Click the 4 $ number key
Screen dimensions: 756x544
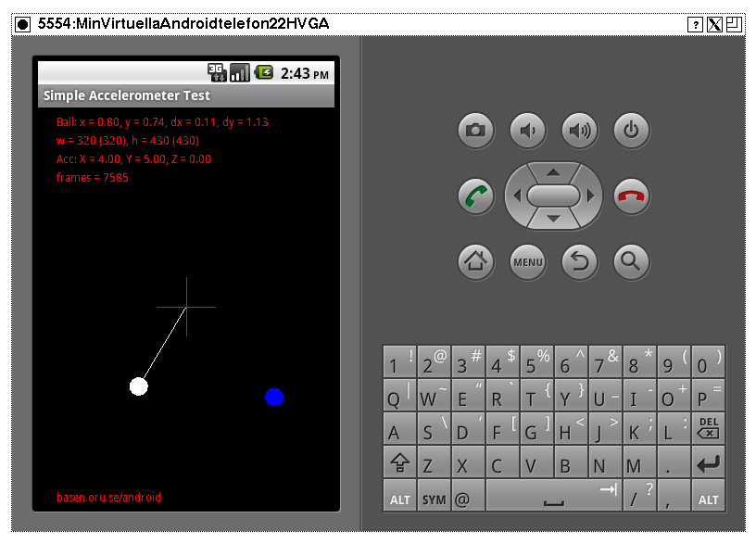(502, 361)
